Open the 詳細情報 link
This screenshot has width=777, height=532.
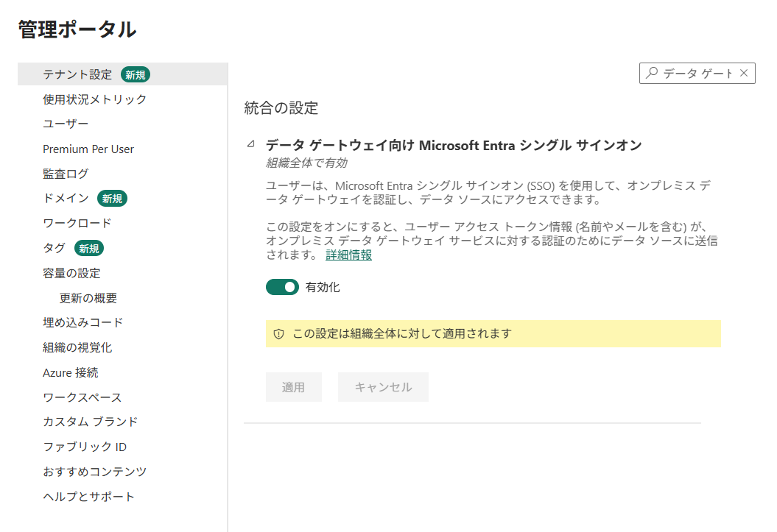click(x=348, y=255)
